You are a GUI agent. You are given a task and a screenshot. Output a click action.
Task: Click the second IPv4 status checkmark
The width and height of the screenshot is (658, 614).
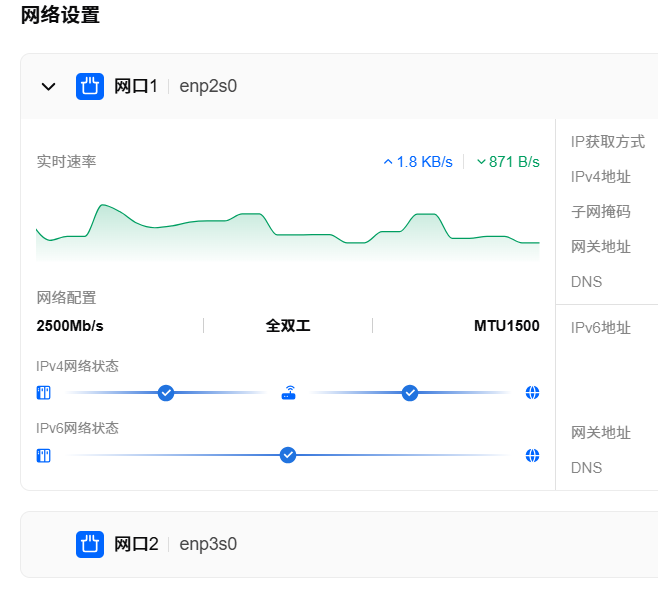(x=410, y=393)
